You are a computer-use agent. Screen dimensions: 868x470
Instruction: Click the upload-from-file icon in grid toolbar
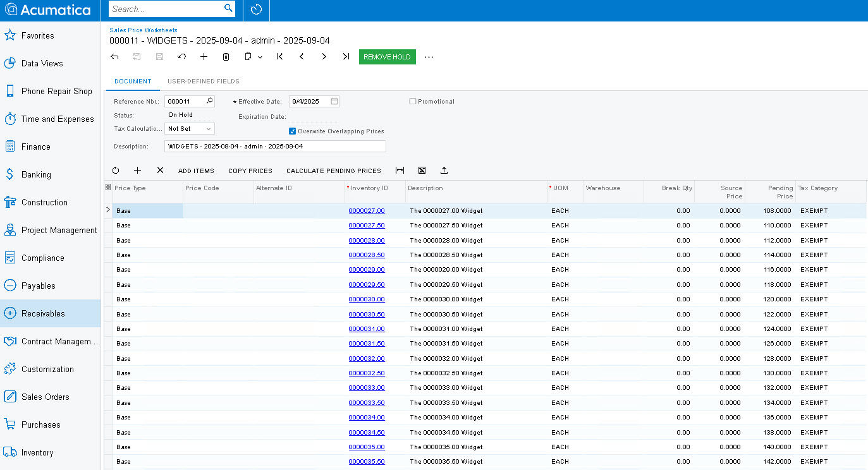[x=444, y=171]
